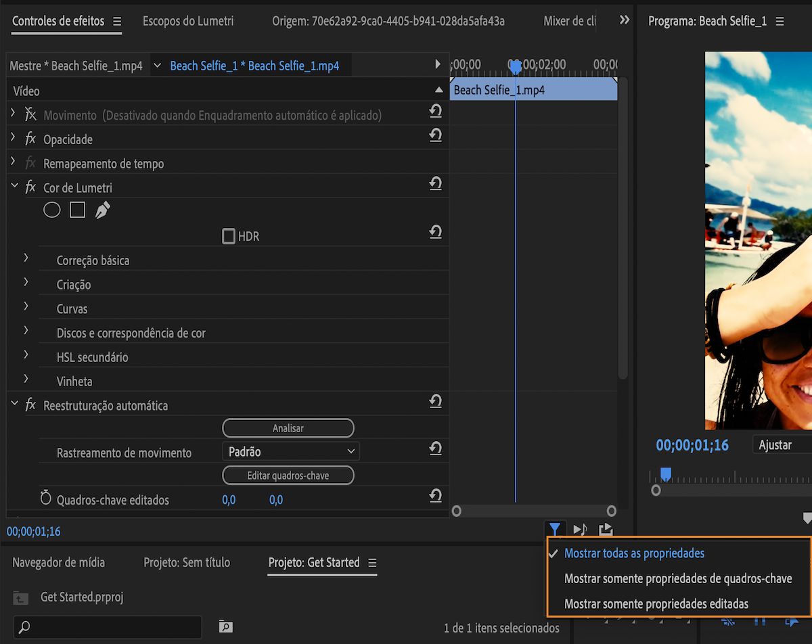812x644 pixels.
Task: Expand the Correção básica section
Action: [26, 258]
